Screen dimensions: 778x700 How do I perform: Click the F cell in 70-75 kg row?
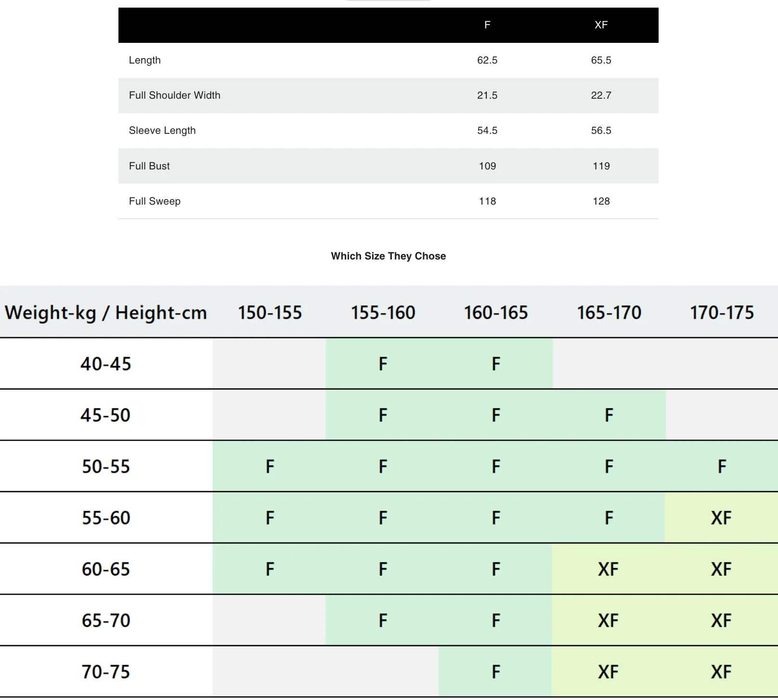click(495, 672)
